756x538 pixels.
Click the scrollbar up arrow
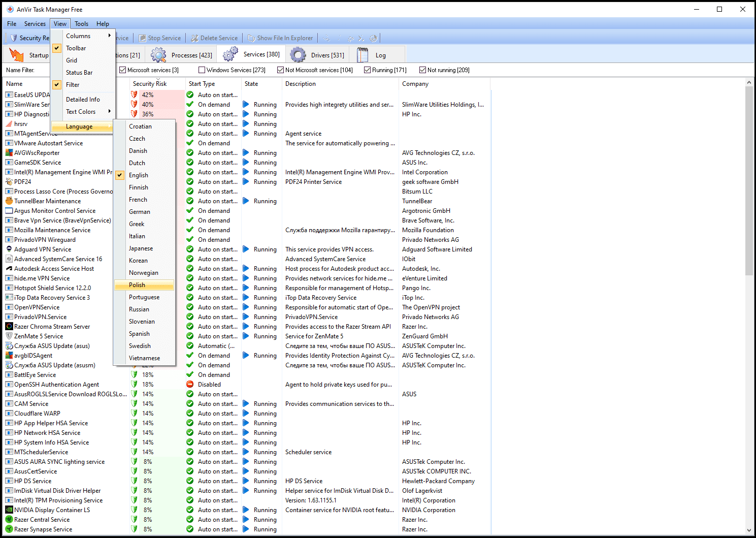click(749, 82)
